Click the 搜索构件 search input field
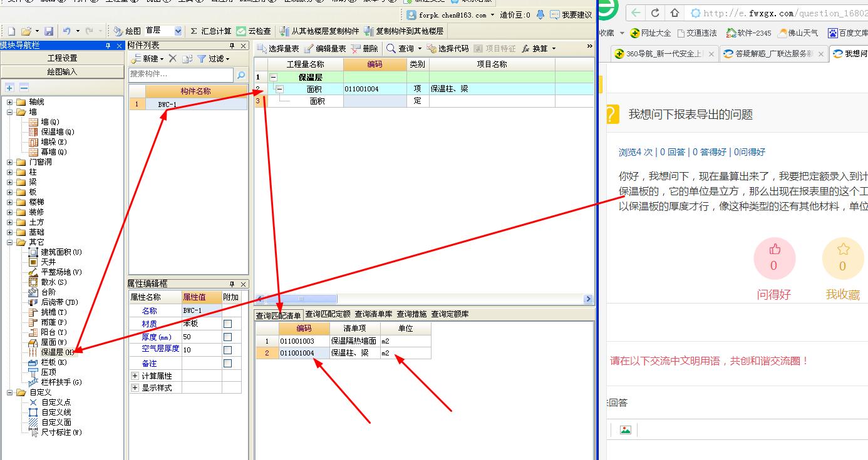The height and width of the screenshot is (460, 868). point(181,74)
